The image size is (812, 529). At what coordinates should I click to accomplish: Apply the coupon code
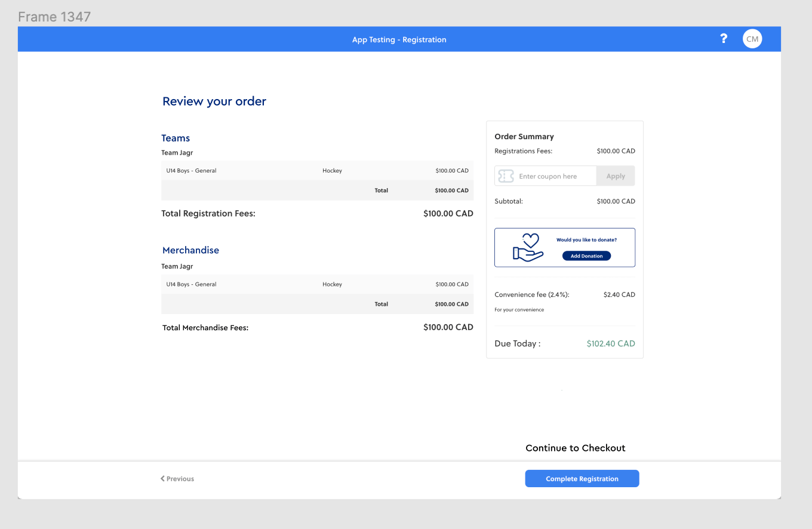pos(616,176)
